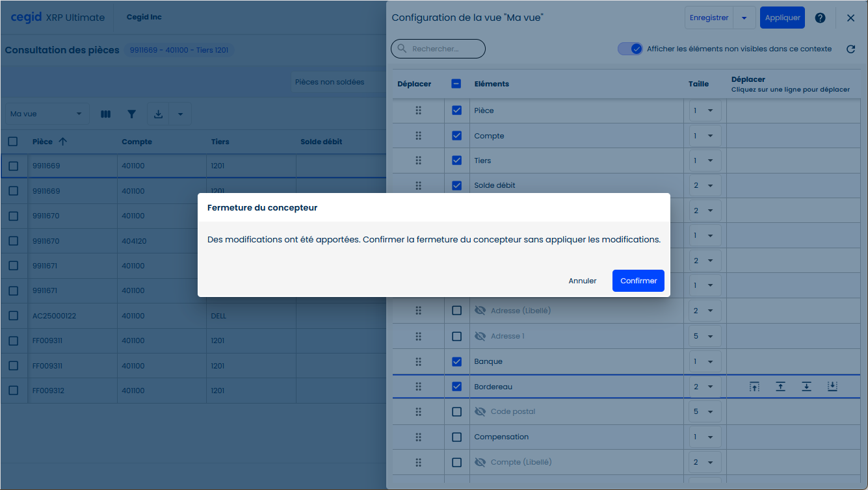Screen dimensions: 868x490
Task: Expand the Taille dropdown for Bordereau
Action: (705, 387)
